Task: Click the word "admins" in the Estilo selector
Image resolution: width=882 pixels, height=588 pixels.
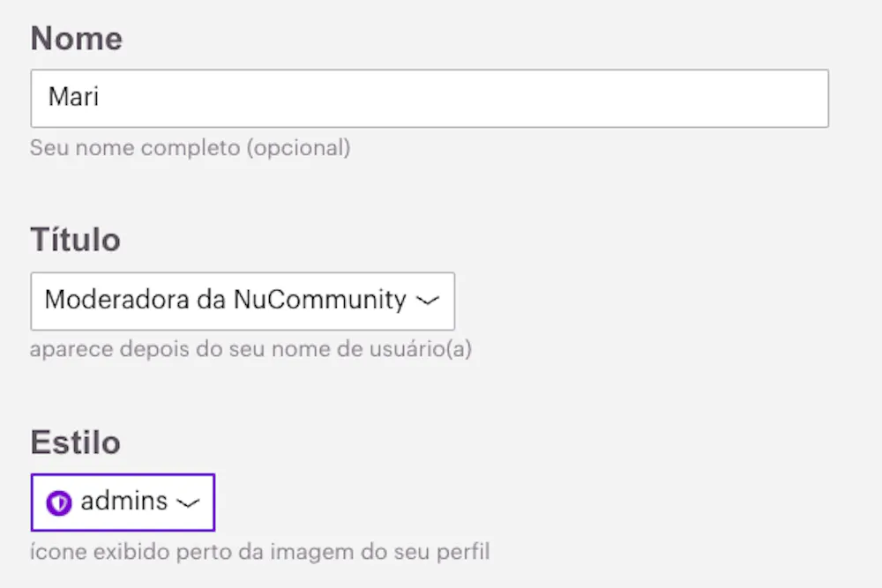Action: pos(124,502)
